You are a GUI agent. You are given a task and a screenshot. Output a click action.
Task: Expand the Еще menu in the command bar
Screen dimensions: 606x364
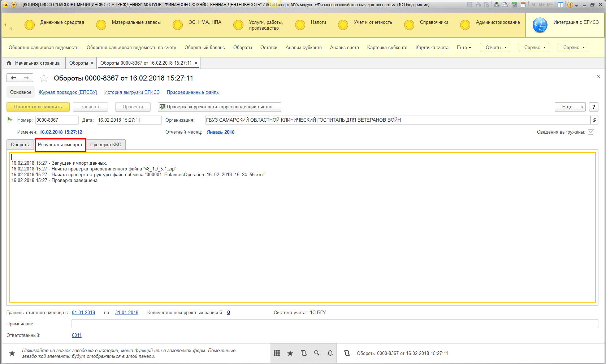click(x=464, y=48)
